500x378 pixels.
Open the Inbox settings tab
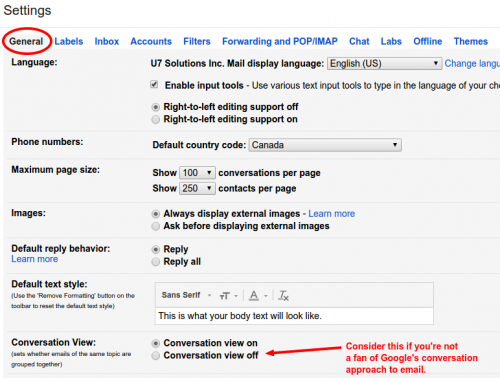pyautogui.click(x=107, y=41)
